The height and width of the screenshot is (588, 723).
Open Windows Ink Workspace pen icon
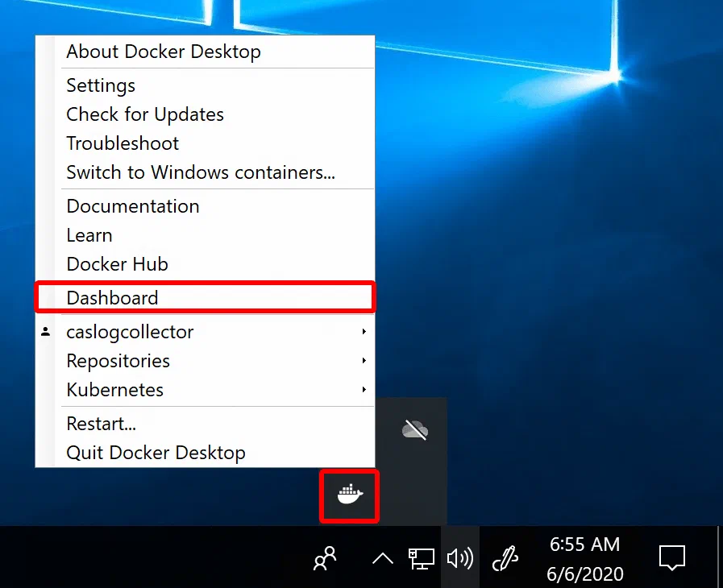click(x=505, y=558)
